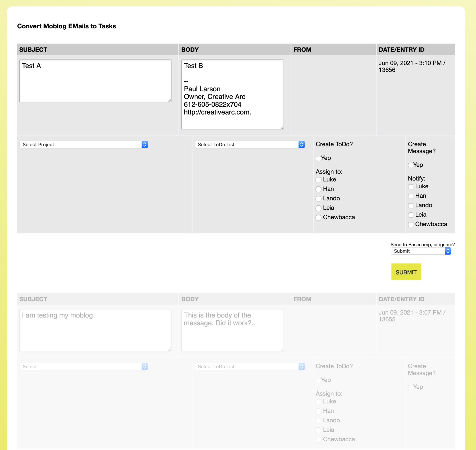Screen dimensions: 476x450
Task: Open the second entry's Select ToDo List dropdown
Action: [x=250, y=366]
